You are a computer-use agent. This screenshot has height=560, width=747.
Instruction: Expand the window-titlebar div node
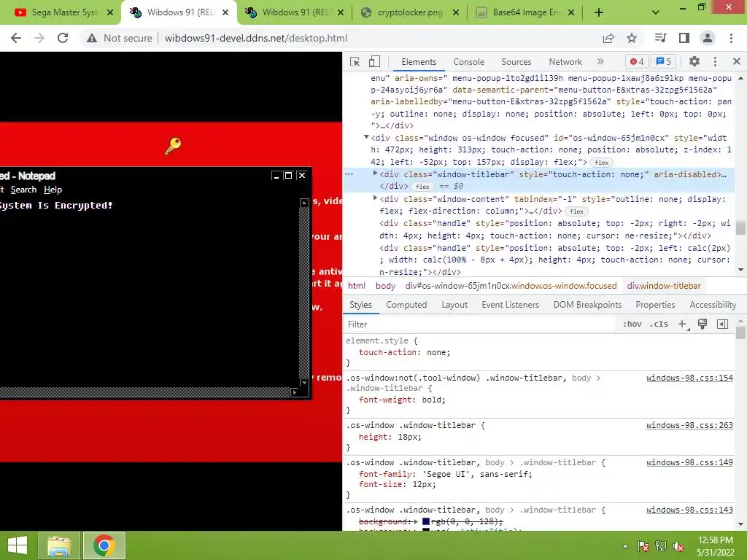click(375, 174)
